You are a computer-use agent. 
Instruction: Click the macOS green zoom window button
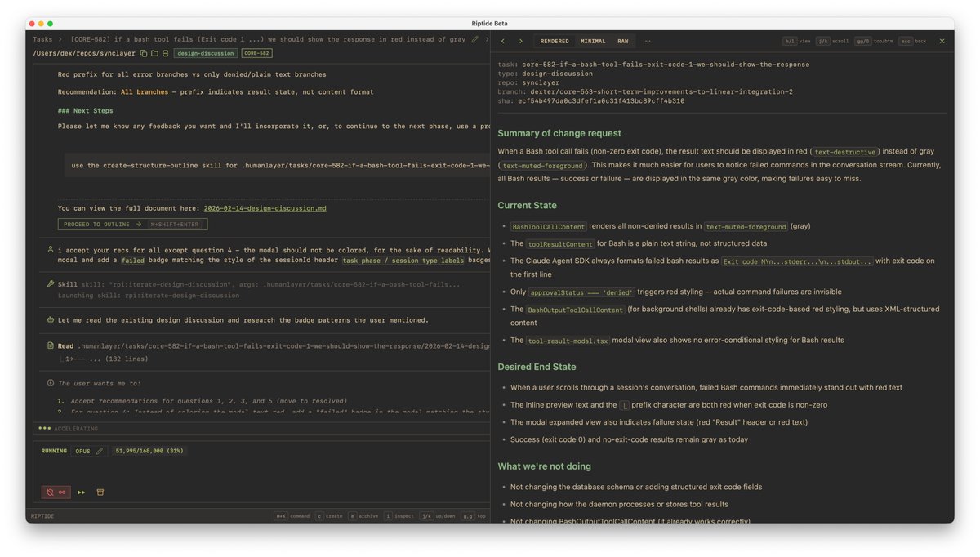pyautogui.click(x=50, y=24)
